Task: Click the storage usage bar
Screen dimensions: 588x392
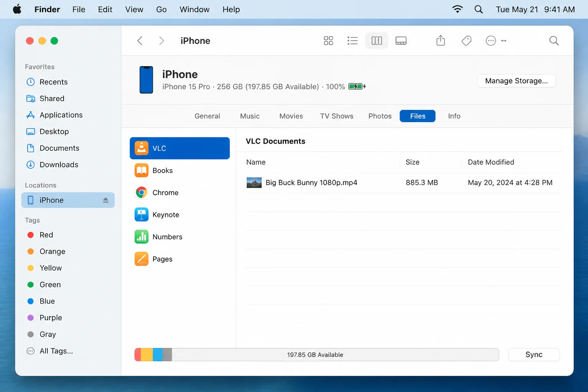Action: click(x=317, y=354)
